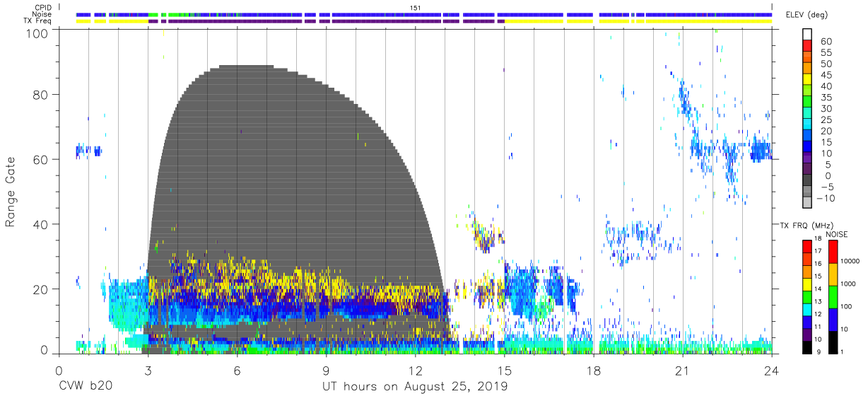Screen dimensions: 868x401
Task: Select hour '12' on the UT time axis
Action: pos(415,371)
